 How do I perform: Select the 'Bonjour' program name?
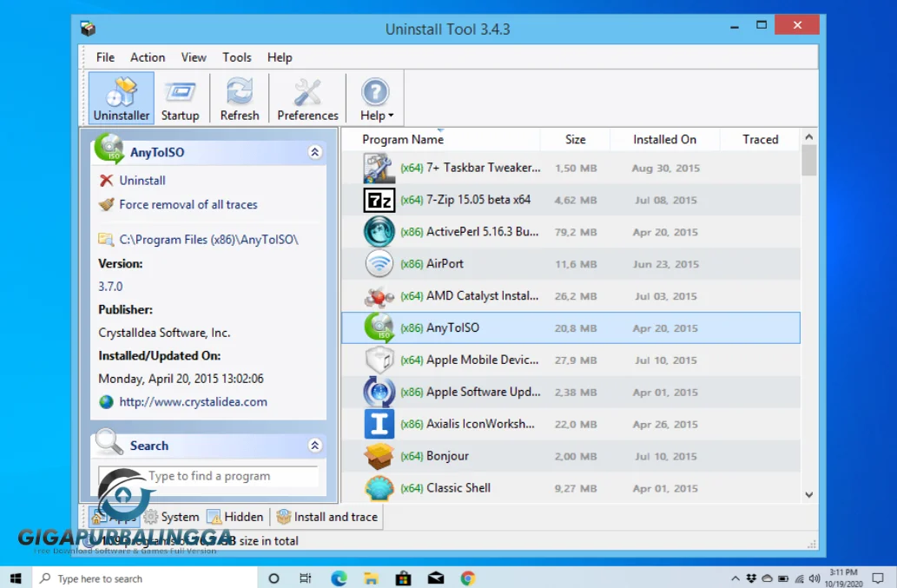click(x=447, y=456)
